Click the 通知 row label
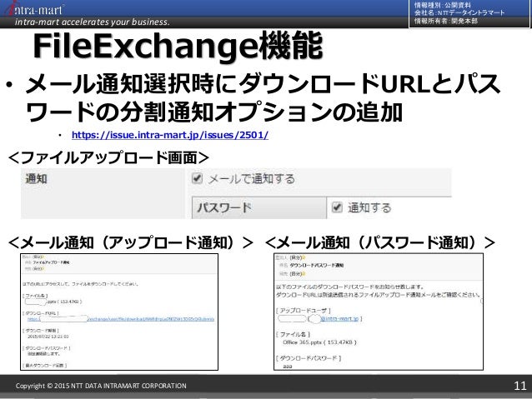 point(36,178)
